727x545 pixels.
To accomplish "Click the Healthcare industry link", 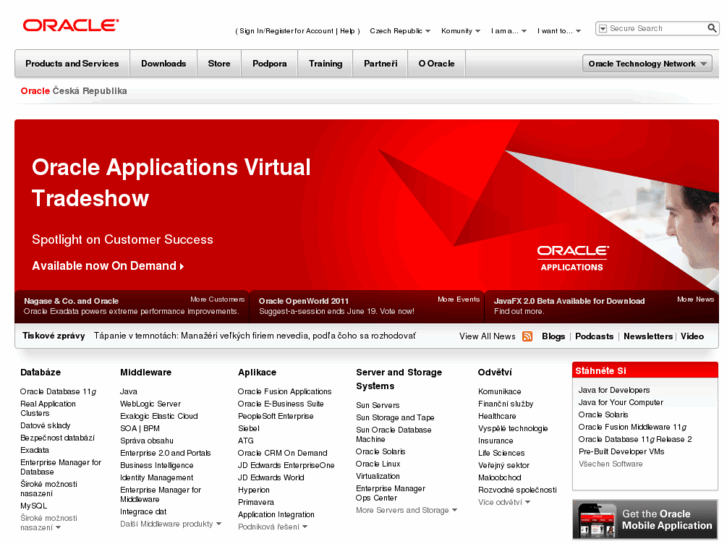I will point(497,416).
